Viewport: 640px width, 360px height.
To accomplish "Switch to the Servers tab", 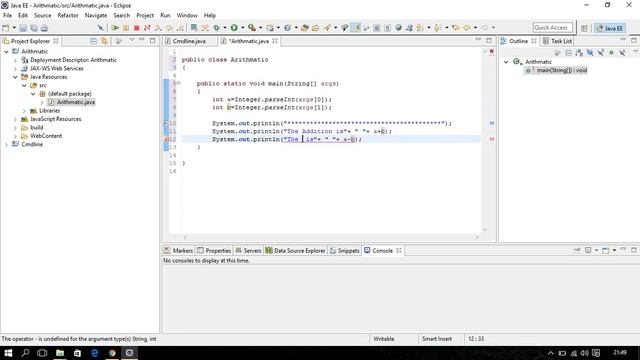I will [248, 251].
